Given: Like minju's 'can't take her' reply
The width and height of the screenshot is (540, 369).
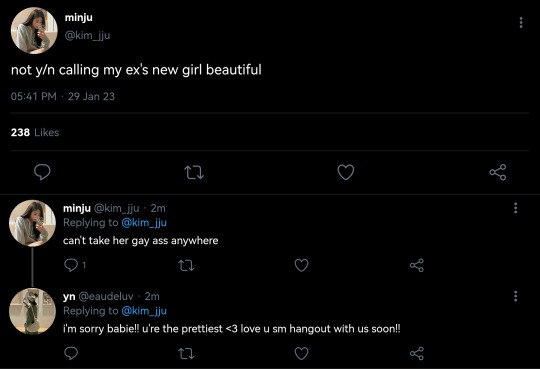Looking at the screenshot, I should pos(301,265).
